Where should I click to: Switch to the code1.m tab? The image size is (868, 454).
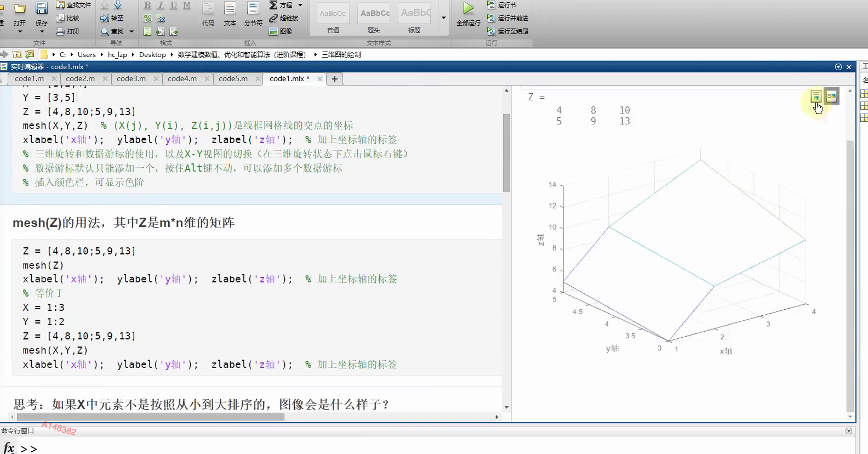click(x=29, y=79)
